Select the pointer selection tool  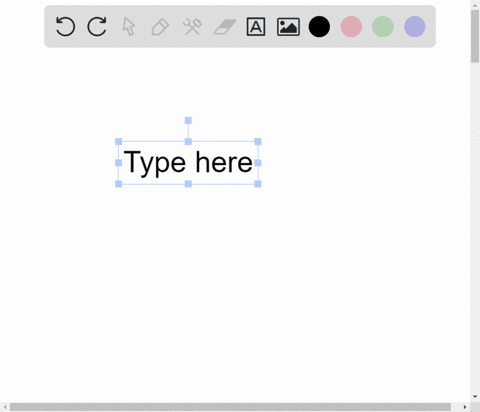pyautogui.click(x=129, y=26)
